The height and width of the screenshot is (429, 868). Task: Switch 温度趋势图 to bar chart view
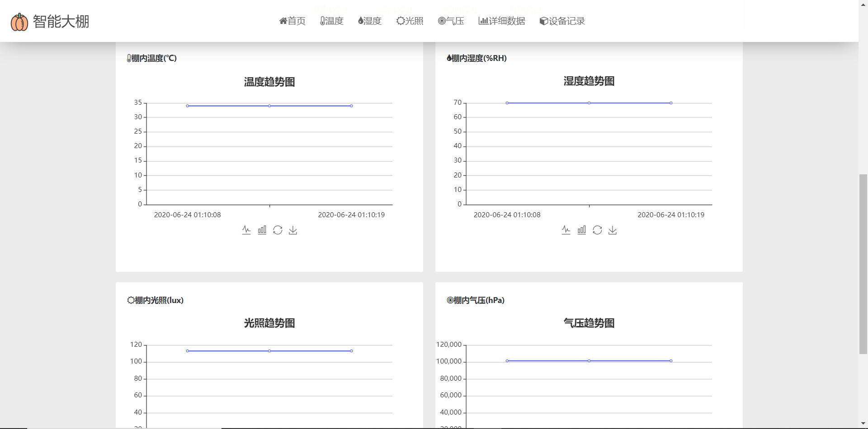262,229
